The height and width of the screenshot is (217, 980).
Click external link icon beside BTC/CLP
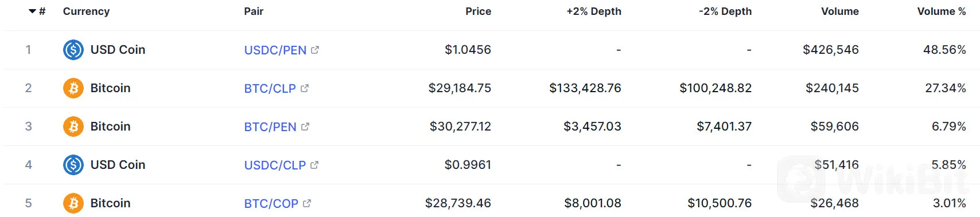pos(305,88)
